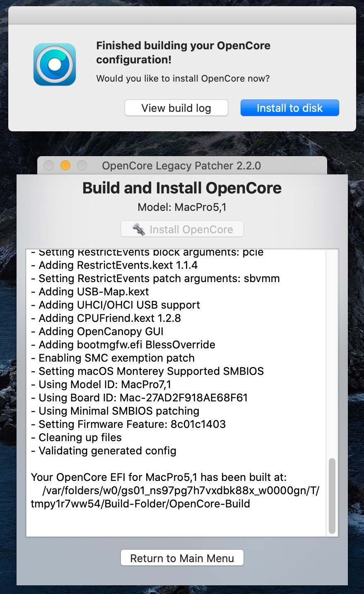Return to Main Menu

point(182,558)
